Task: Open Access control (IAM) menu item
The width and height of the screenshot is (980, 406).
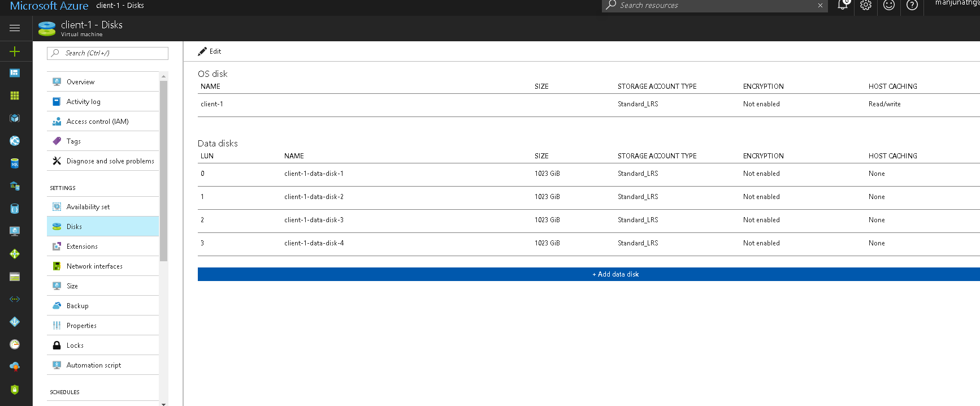Action: [x=103, y=122]
